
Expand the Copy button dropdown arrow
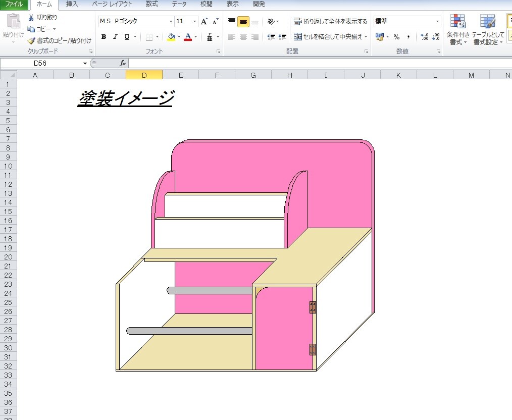click(x=54, y=29)
